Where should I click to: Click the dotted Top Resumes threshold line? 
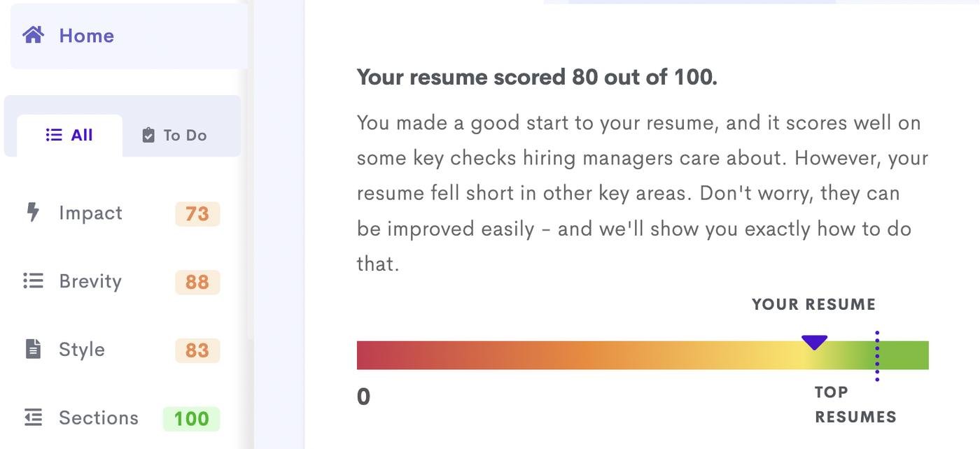[876, 356]
